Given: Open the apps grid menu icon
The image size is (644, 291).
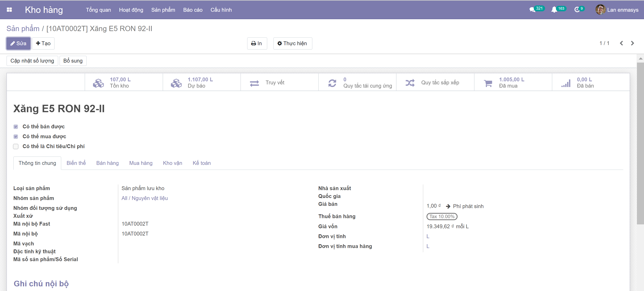Looking at the screenshot, I should 9,10.
